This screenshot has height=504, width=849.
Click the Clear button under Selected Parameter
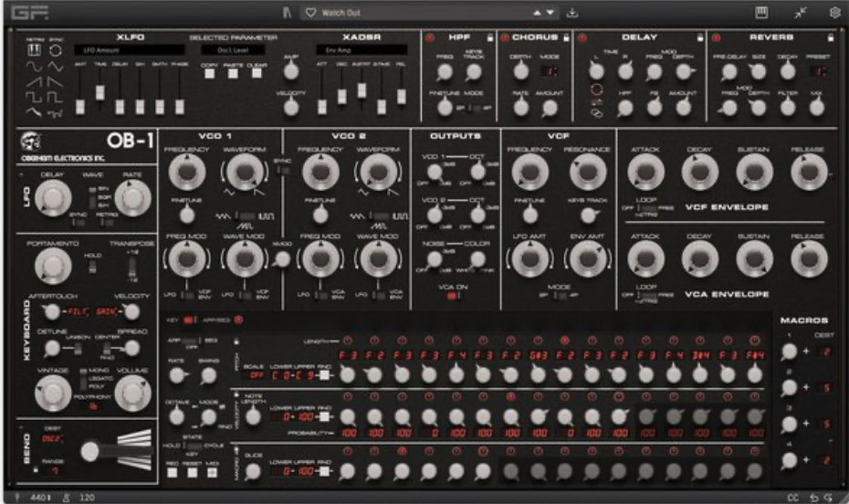tap(257, 73)
